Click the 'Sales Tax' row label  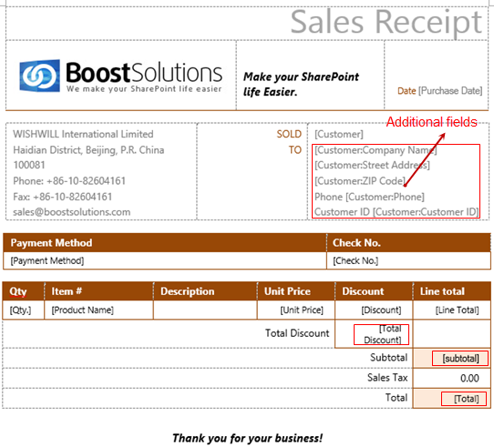click(387, 378)
